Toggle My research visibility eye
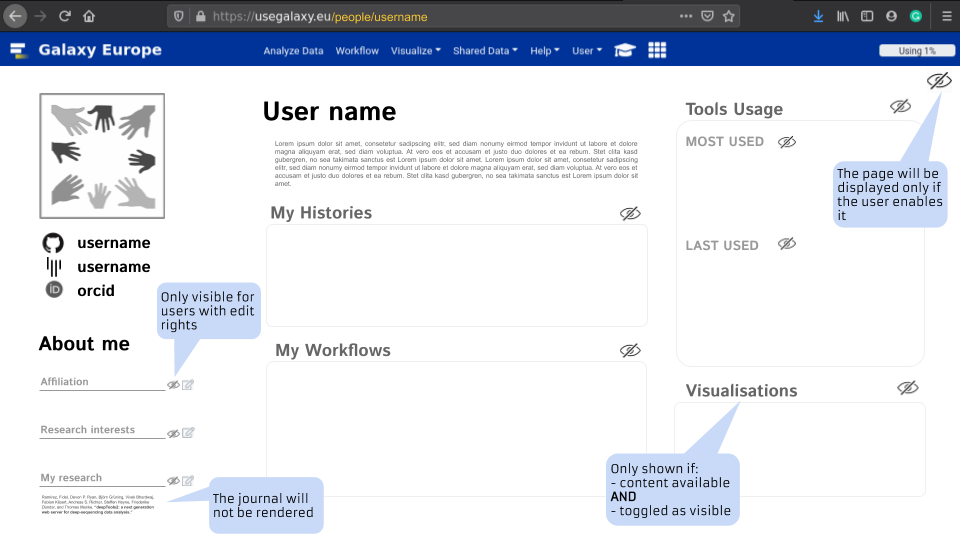 pyautogui.click(x=173, y=481)
